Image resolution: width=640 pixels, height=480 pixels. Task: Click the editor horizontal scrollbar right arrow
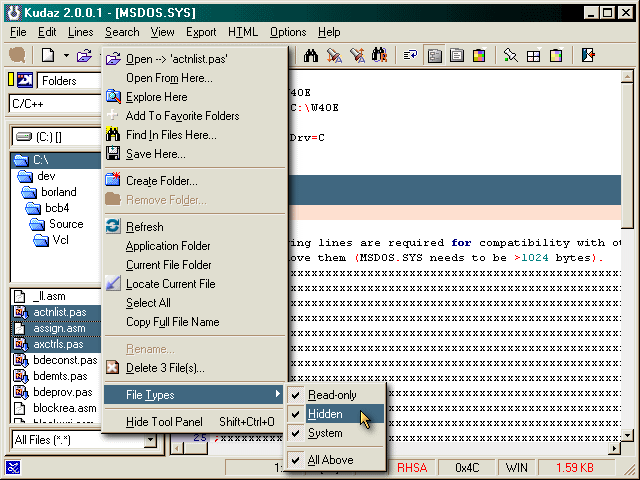pos(614,449)
